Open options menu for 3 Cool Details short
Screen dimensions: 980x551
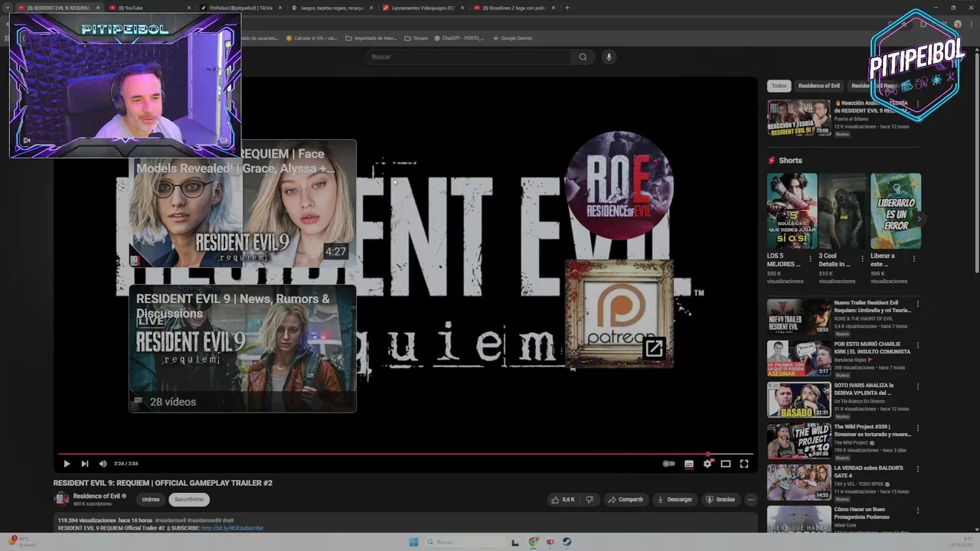(862, 259)
